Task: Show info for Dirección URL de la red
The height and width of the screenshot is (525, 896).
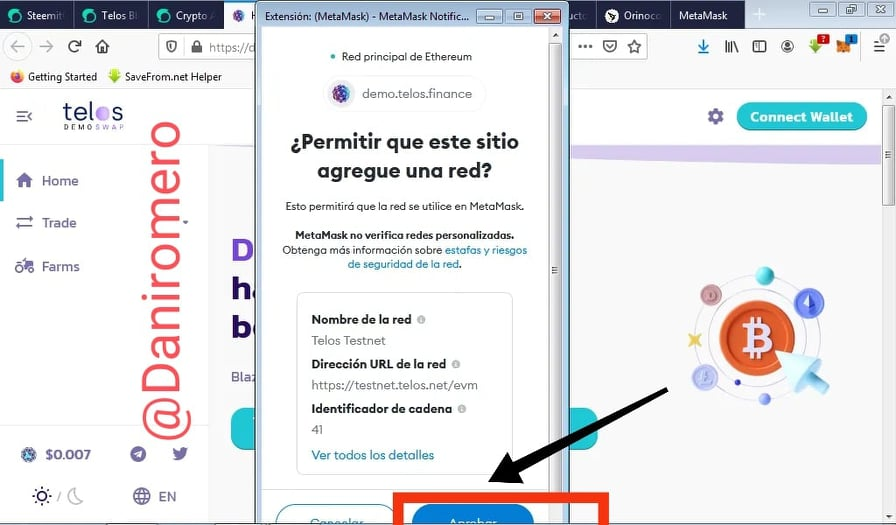Action: pos(456,364)
